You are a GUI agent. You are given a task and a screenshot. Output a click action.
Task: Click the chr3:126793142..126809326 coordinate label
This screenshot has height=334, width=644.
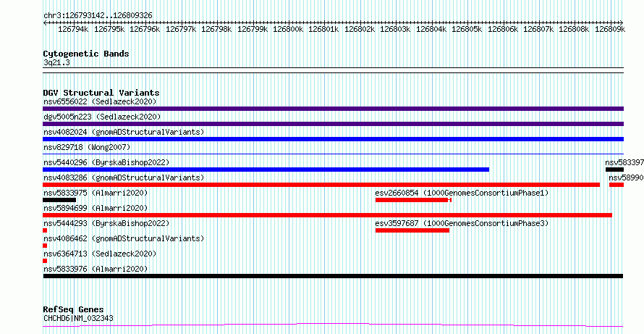click(x=98, y=15)
